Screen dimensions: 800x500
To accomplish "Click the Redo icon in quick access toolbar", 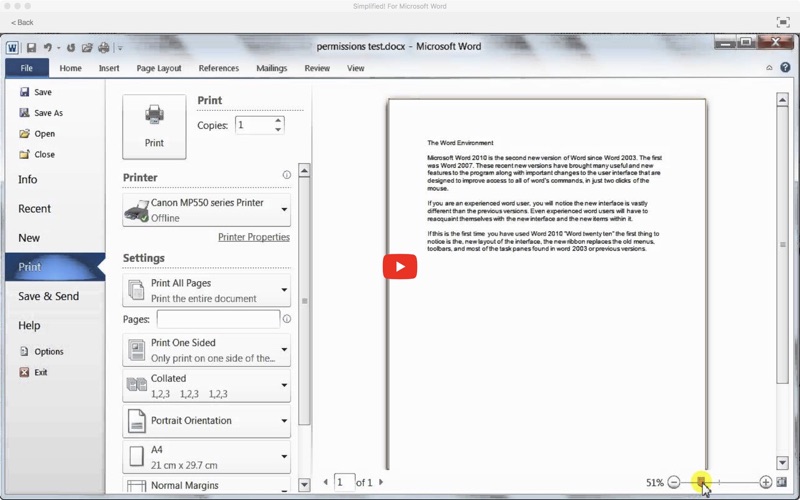I will 71,48.
